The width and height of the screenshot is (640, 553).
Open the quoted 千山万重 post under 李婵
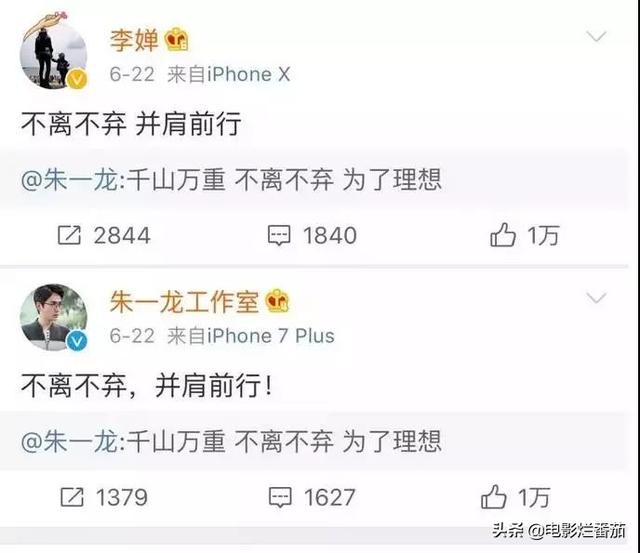coord(314,180)
